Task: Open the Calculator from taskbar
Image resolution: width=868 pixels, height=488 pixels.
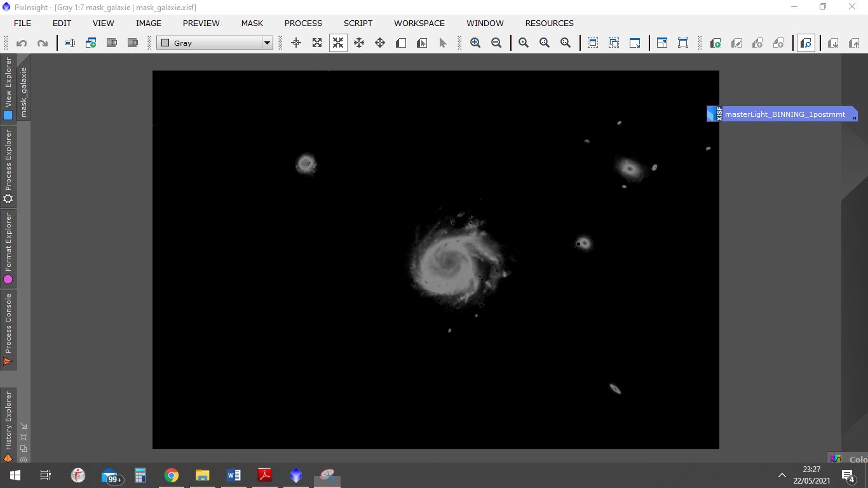Action: pyautogui.click(x=140, y=475)
